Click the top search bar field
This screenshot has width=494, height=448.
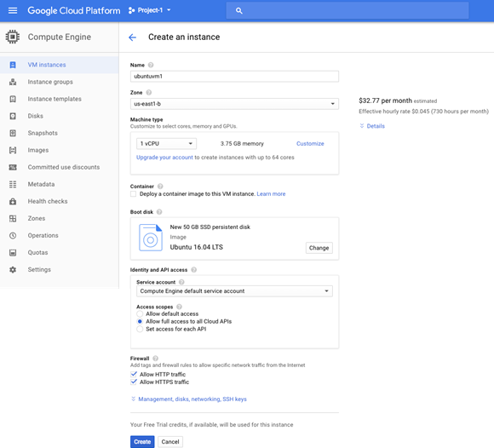point(348,11)
